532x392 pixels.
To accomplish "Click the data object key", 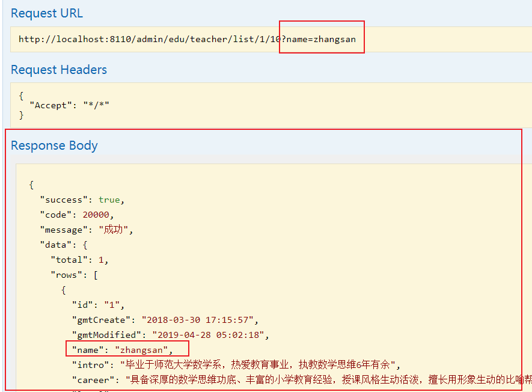I will click(60, 244).
